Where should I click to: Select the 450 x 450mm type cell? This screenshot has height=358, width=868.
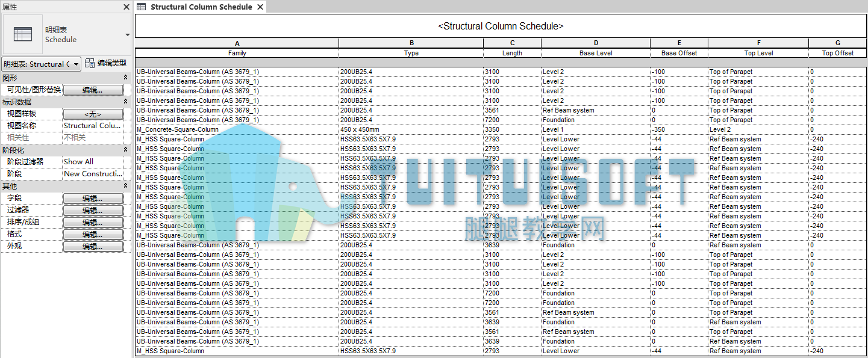pos(411,129)
